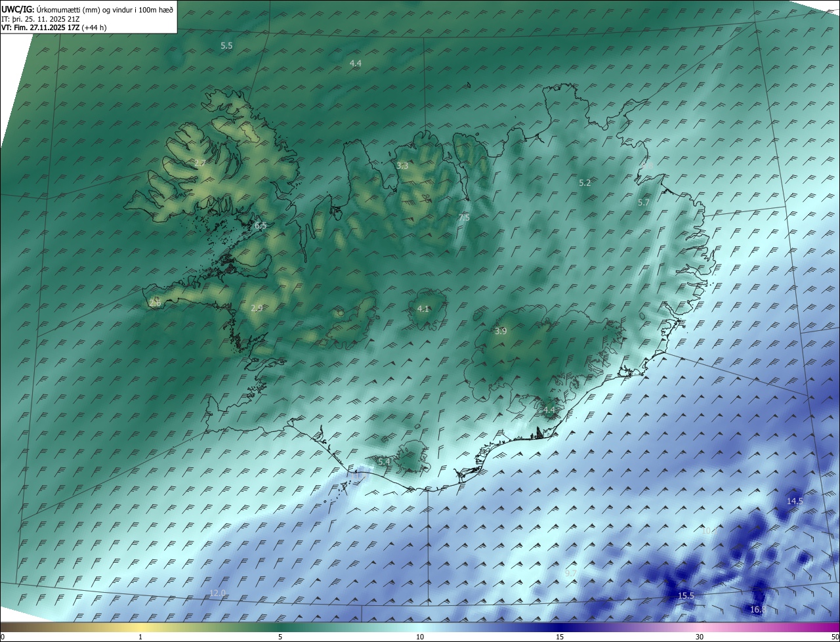Viewport: 840px width, 642px height.
Task: Click the 15.5 precipitation value label
Action: (x=686, y=595)
